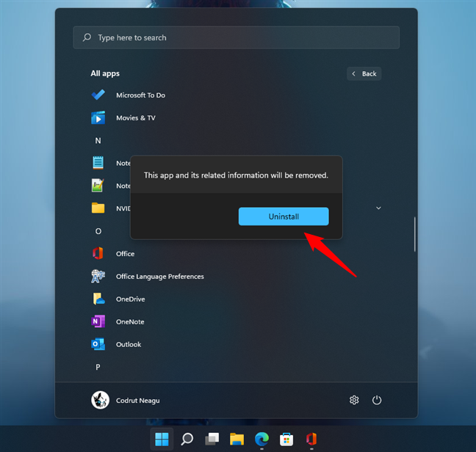The height and width of the screenshot is (452, 476).
Task: Select the Outlook label
Action: [x=129, y=344]
